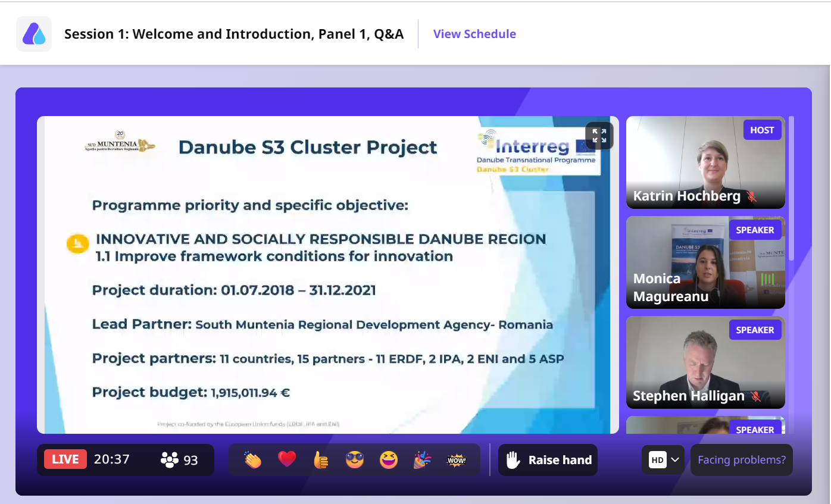The height and width of the screenshot is (504, 831).
Task: Click Katrin Hochberg's muted microphone icon
Action: [x=752, y=196]
